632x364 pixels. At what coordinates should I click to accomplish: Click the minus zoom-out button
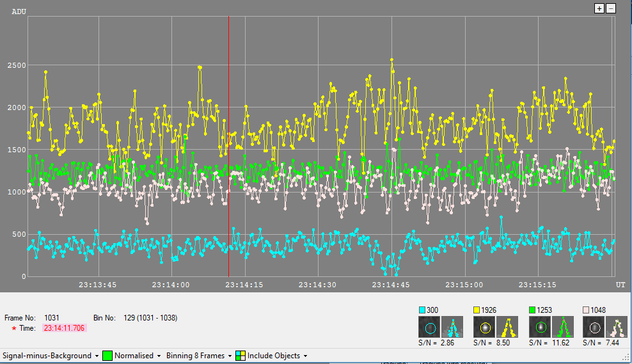tap(611, 8)
